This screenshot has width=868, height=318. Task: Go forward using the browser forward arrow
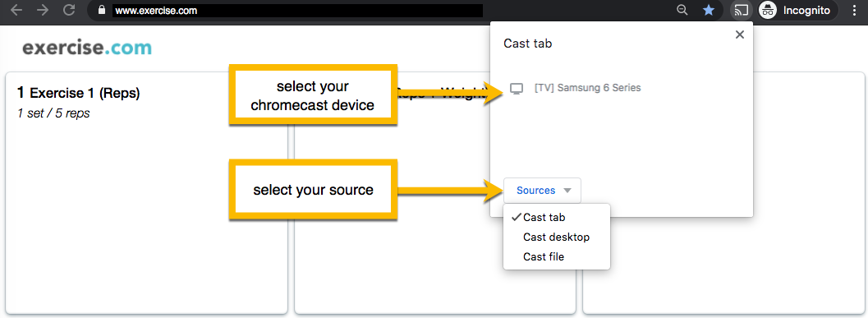tap(43, 10)
